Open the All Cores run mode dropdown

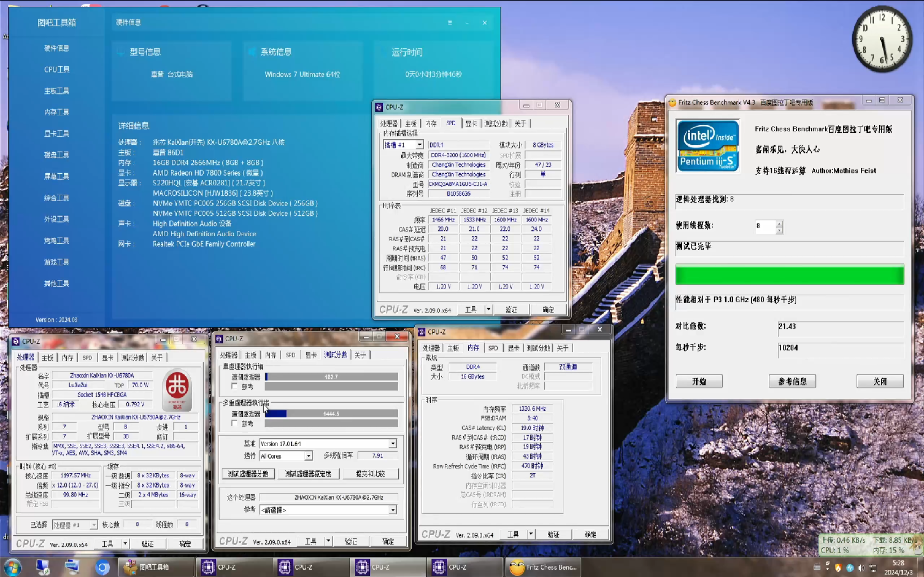[309, 456]
